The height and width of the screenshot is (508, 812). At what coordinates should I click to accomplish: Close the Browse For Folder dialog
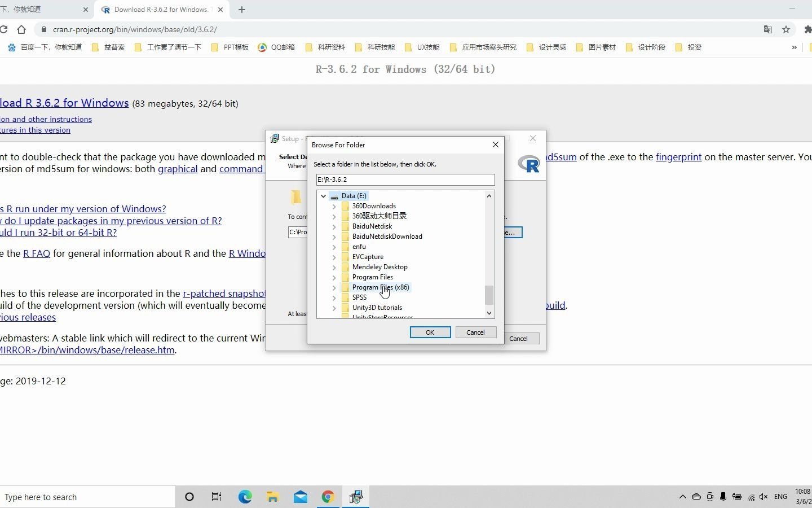click(x=496, y=144)
